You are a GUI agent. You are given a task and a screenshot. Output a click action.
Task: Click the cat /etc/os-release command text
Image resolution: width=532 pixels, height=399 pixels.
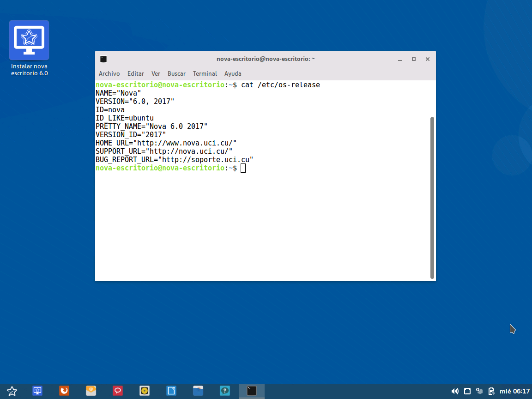pyautogui.click(x=281, y=85)
